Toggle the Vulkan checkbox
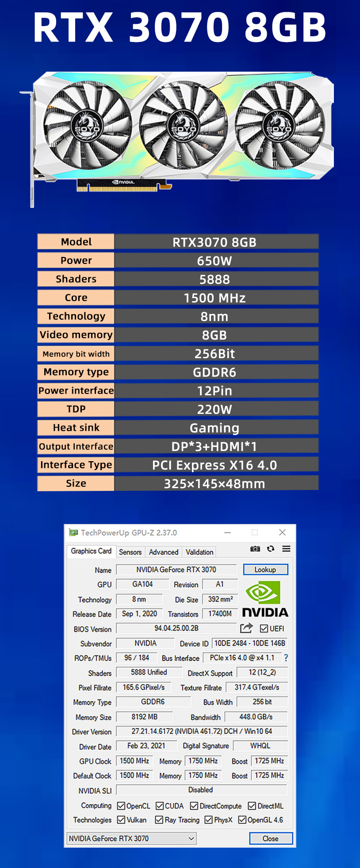The width and height of the screenshot is (360, 868). (x=121, y=820)
